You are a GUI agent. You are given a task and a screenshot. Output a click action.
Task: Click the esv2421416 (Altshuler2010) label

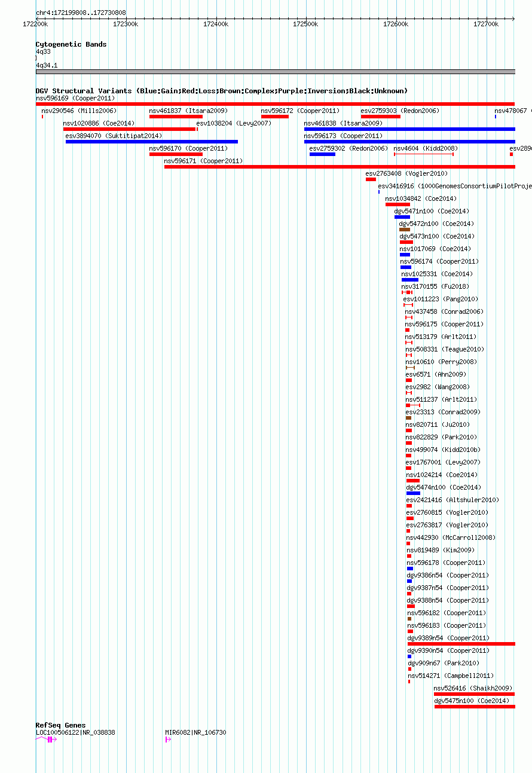[452, 500]
